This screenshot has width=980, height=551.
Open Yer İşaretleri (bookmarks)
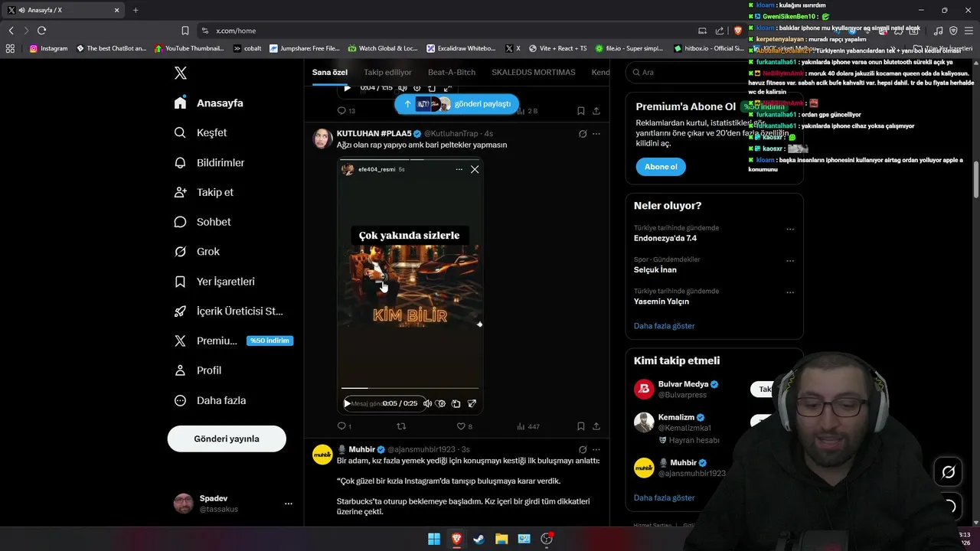click(214, 281)
